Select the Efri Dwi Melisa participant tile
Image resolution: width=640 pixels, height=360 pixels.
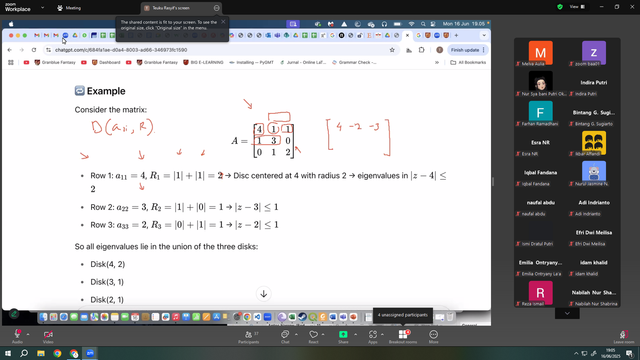click(594, 233)
